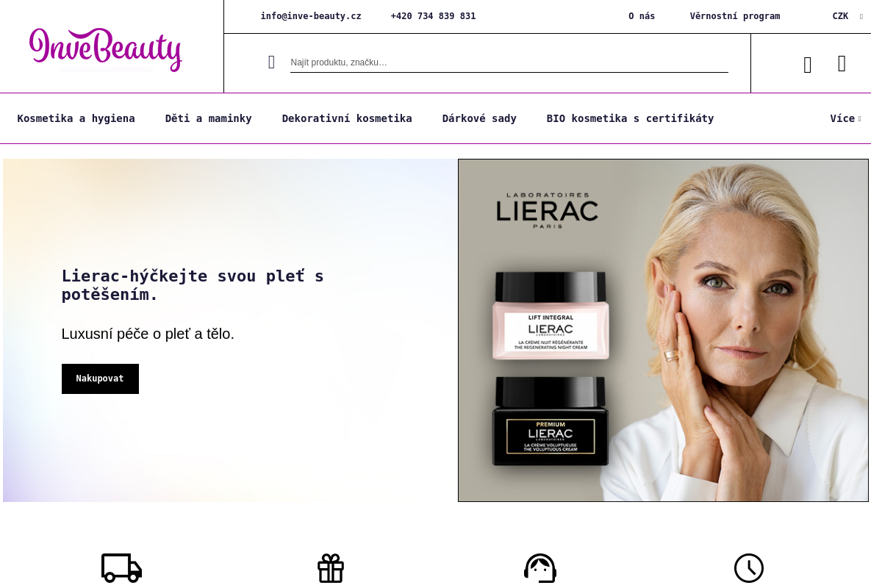Select Dekorativní kosmetika menu item

point(347,118)
